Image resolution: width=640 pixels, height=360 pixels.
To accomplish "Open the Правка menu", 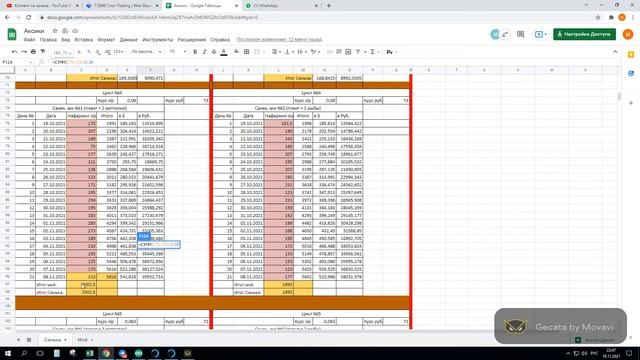I will [48, 40].
